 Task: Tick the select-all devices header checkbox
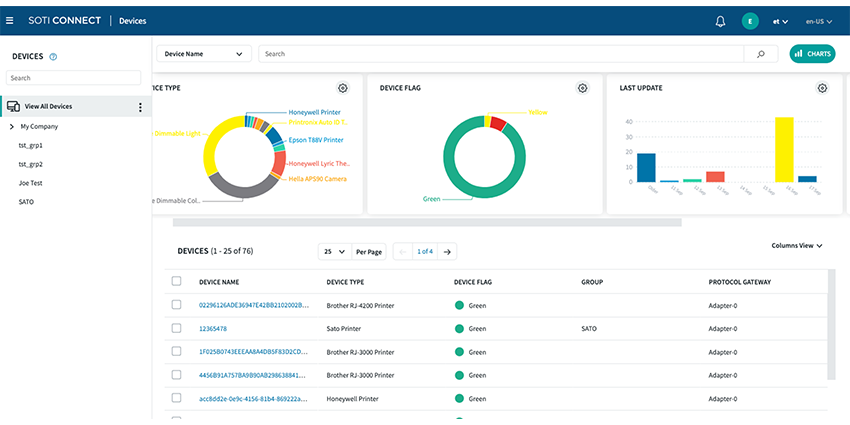point(176,281)
